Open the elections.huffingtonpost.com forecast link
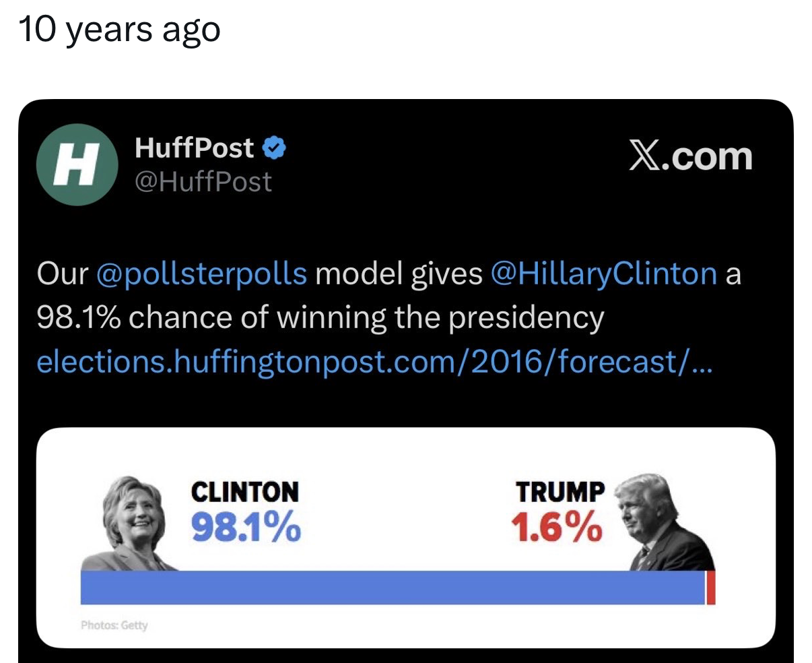 374,362
